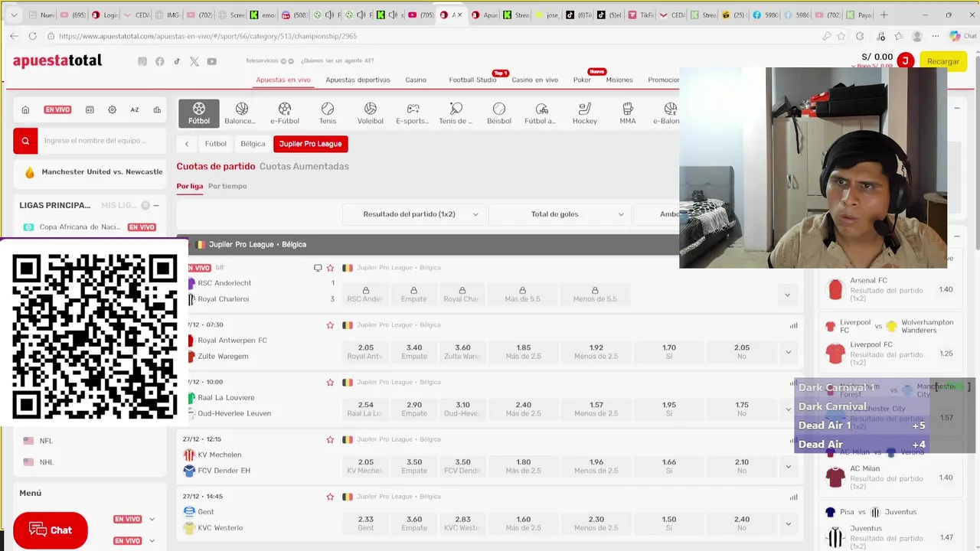This screenshot has width=980, height=551.
Task: Open the NFL league in sidebar
Action: pos(46,441)
